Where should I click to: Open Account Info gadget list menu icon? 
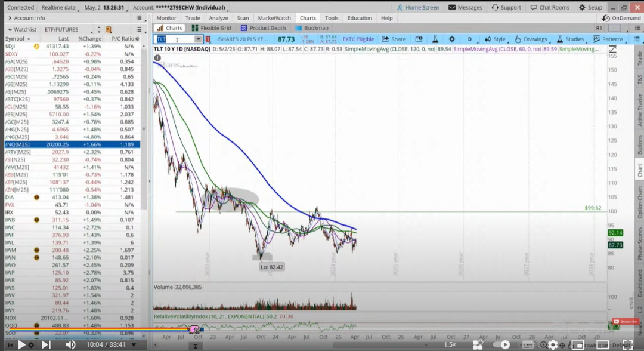139,18
